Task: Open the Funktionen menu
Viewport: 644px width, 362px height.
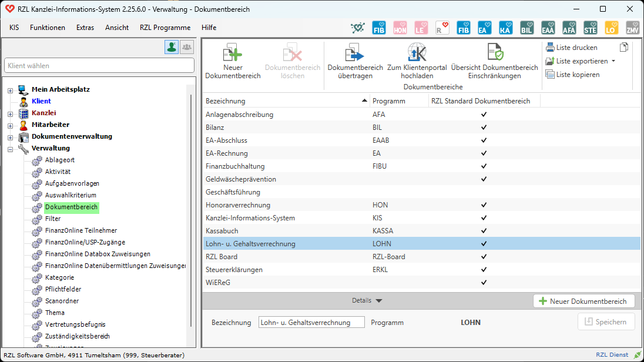Action: [48, 28]
